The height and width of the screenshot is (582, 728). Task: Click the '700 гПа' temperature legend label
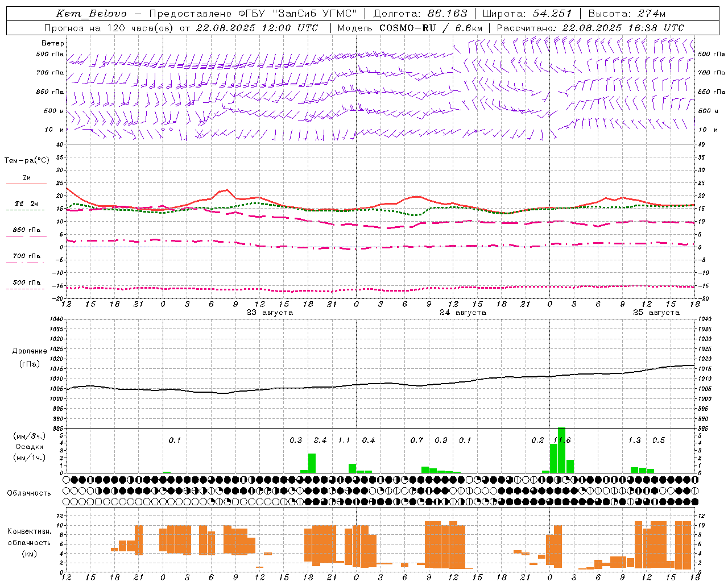pyautogui.click(x=26, y=256)
